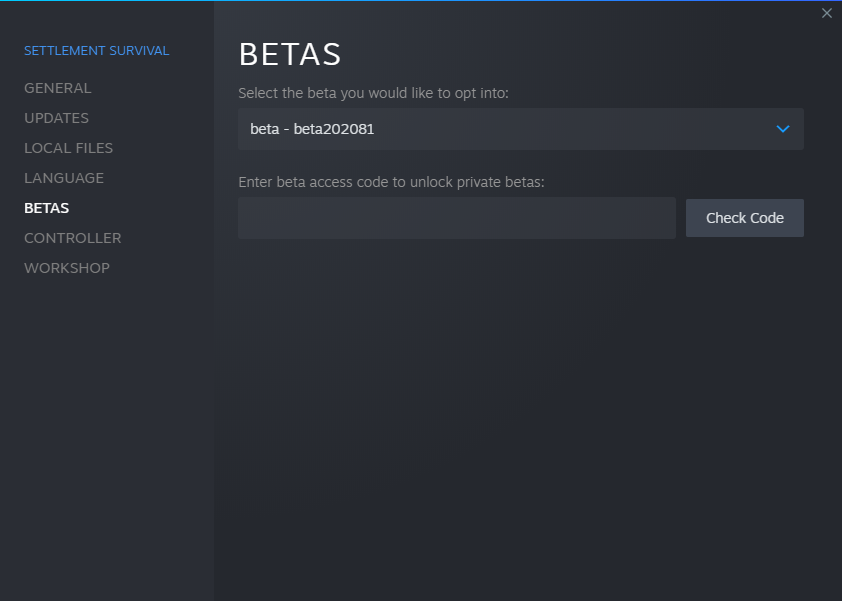Screen dimensions: 842x601
Task: Click the SETTLEMENT SURVIVAL game title
Action: (x=96, y=50)
